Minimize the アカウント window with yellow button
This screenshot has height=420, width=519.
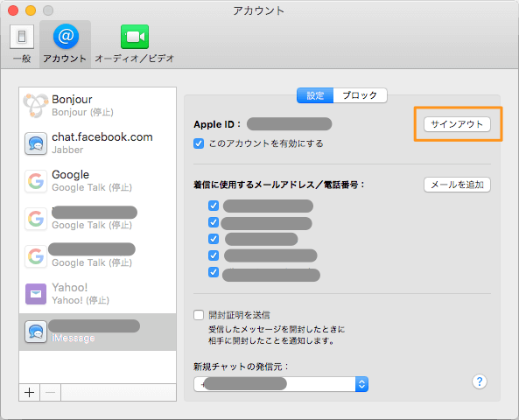[31, 10]
